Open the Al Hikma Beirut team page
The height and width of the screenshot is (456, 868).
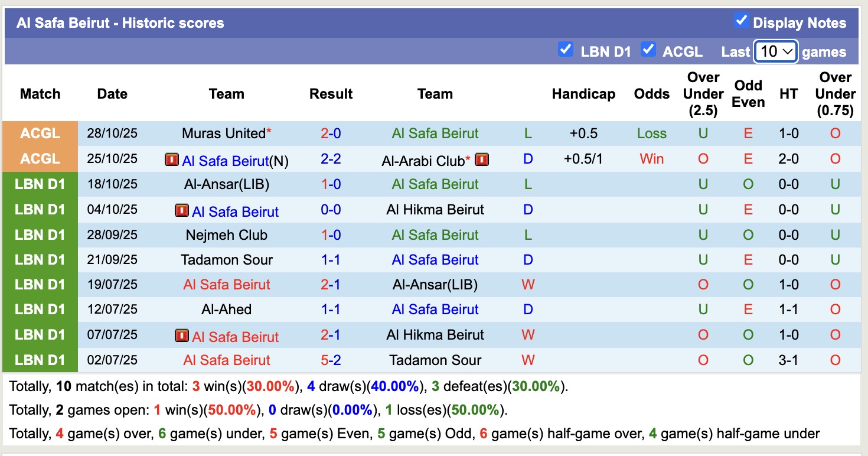tap(435, 210)
